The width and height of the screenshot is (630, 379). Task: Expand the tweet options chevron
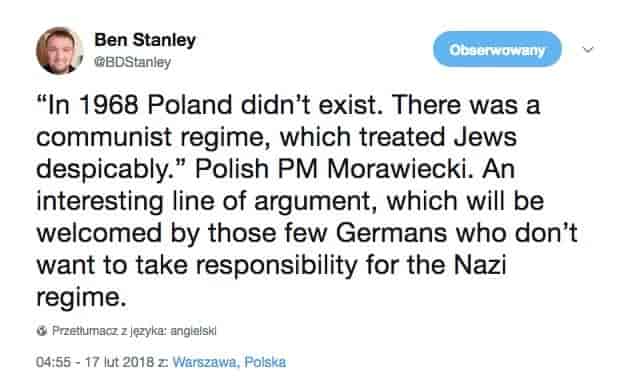tap(588, 49)
